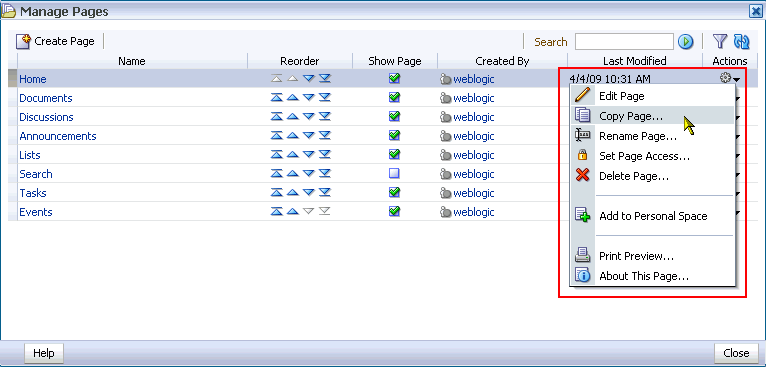
Task: Move Search page to top
Action: [x=277, y=174]
